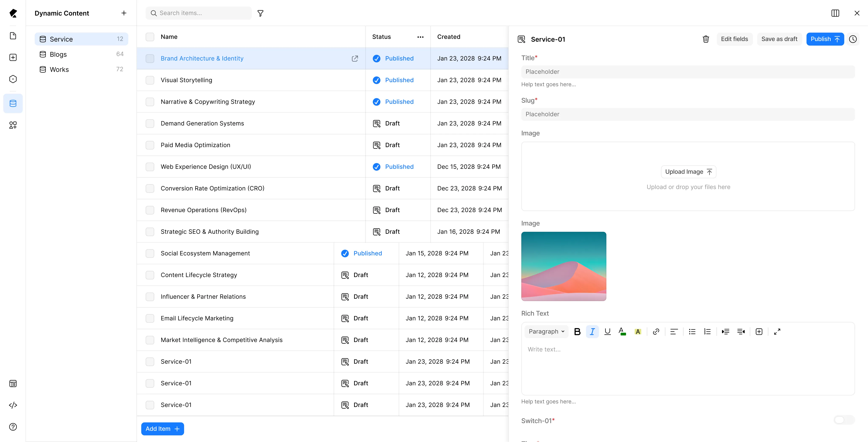Viewport: 868px width, 442px height.
Task: Open the Works collection
Action: 81,69
